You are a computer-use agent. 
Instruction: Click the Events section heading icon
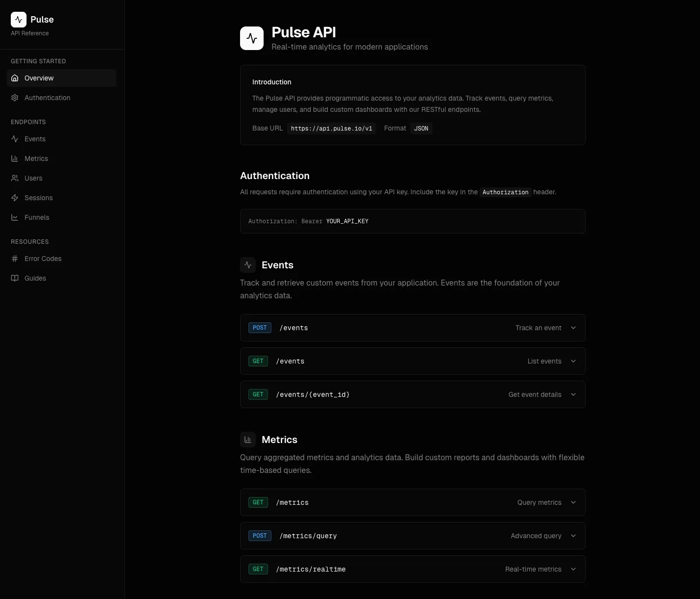[248, 265]
